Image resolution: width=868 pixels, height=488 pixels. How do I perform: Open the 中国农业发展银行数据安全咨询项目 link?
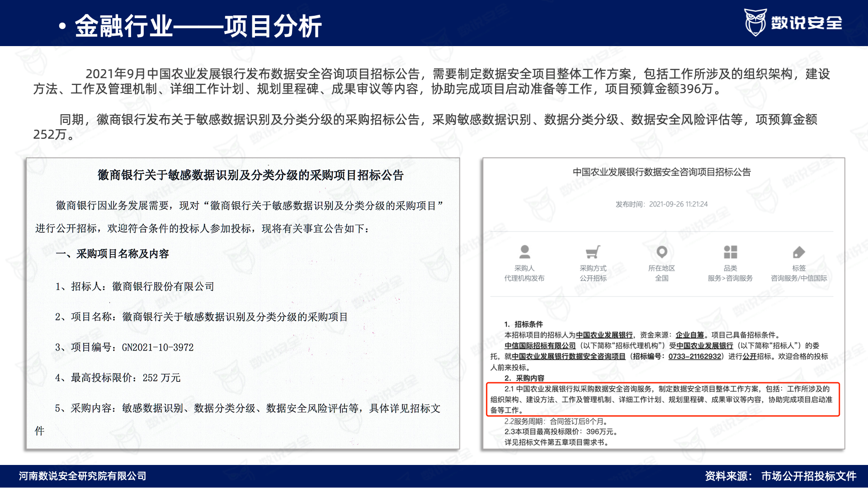coord(569,357)
